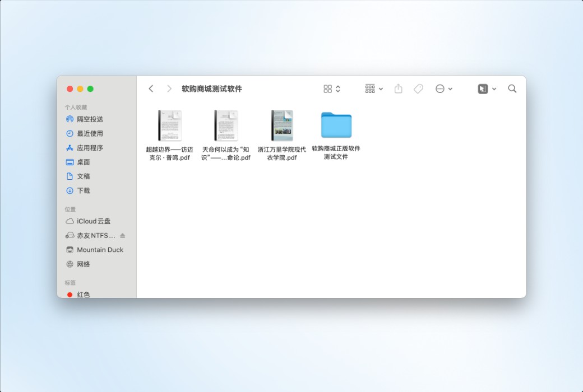
Task: Click the 标签 section header
Action: tap(70, 282)
